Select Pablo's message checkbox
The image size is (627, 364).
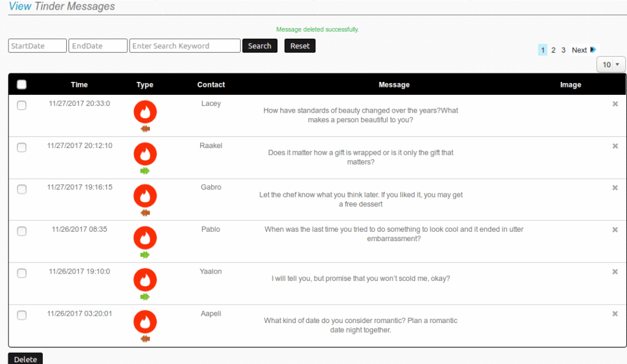(21, 231)
